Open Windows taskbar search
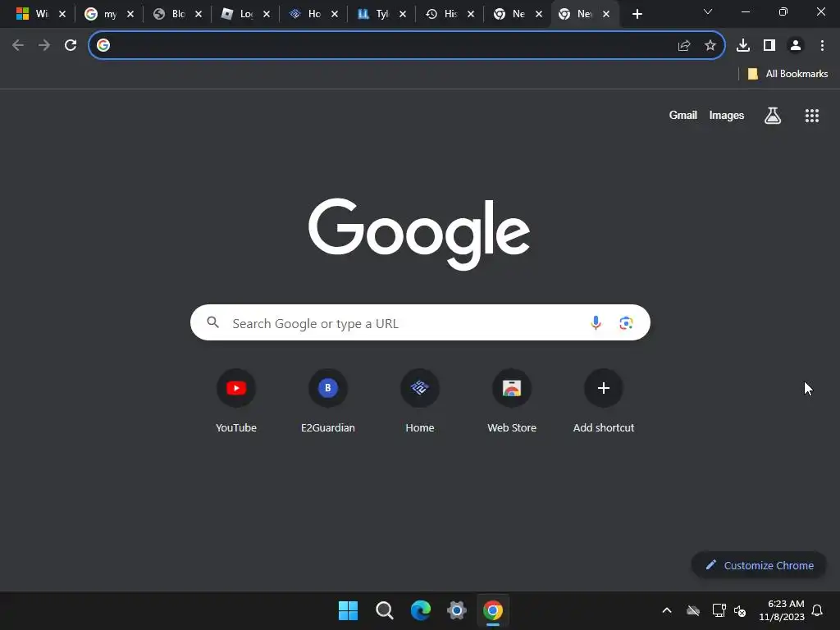 coord(384,610)
